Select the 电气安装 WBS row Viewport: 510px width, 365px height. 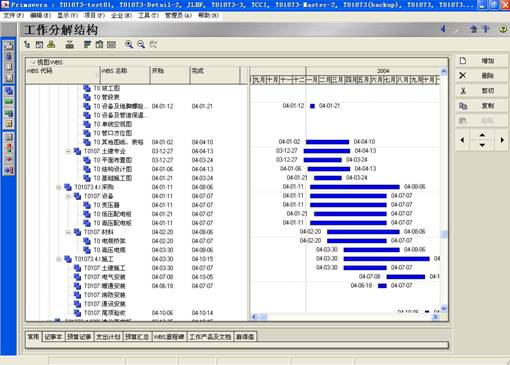137,277
